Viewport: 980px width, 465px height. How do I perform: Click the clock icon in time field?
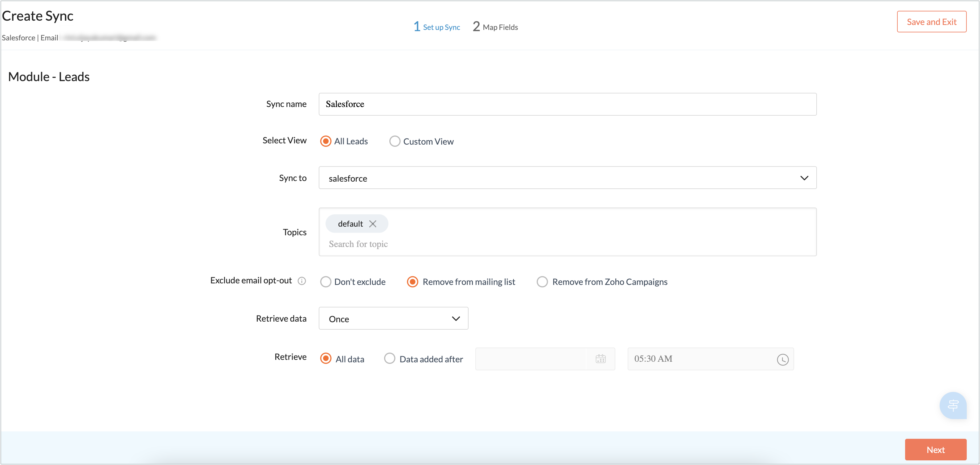tap(782, 360)
